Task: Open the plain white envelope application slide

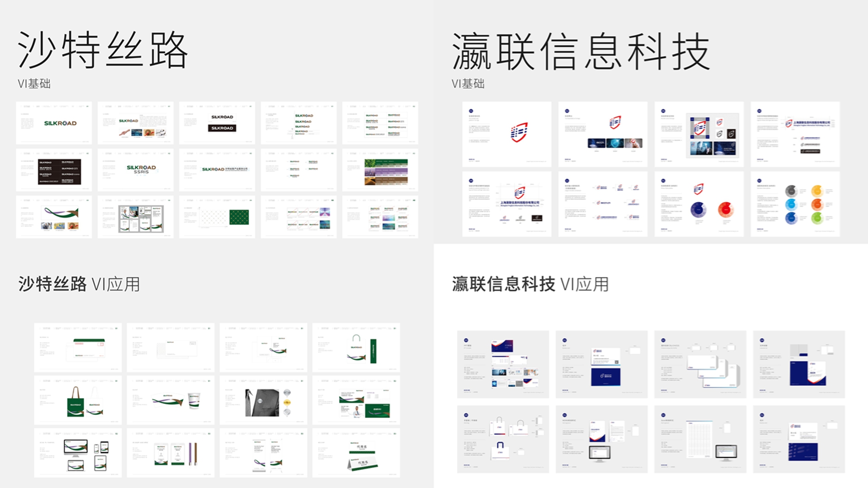Action: pos(170,347)
